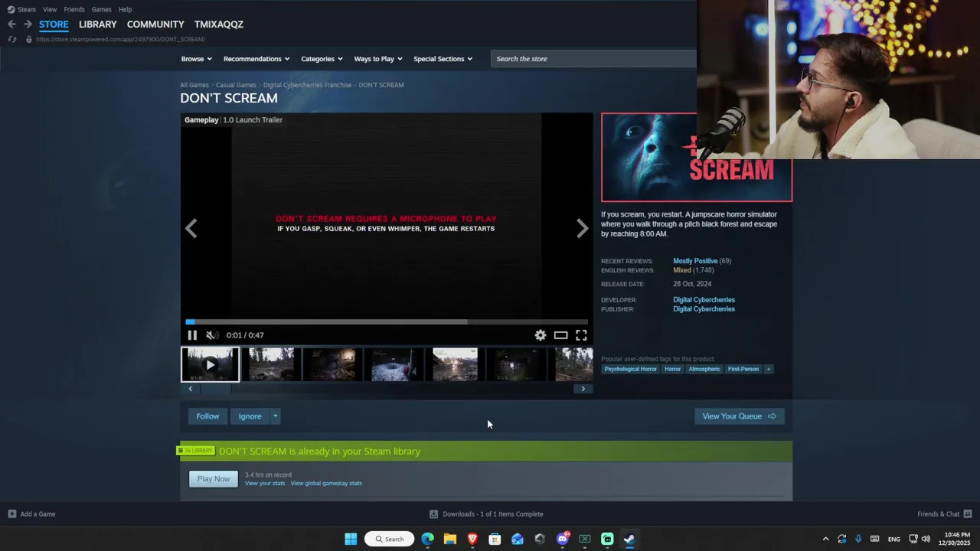Viewport: 980px width, 551px height.
Task: Open the View your stats link
Action: point(265,484)
